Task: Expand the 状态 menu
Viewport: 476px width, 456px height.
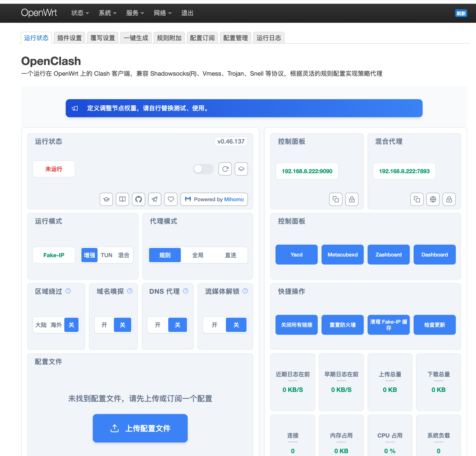Action: pos(80,13)
